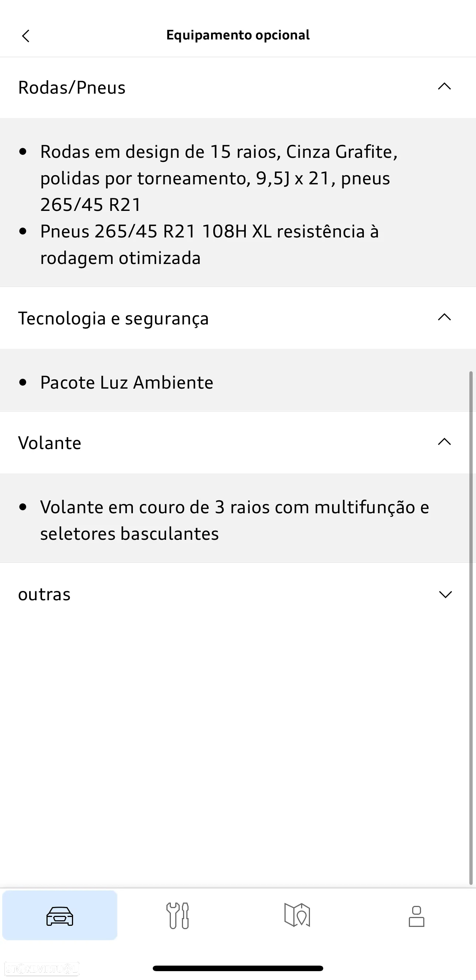
Task: Tap the outras section label
Action: (x=45, y=594)
